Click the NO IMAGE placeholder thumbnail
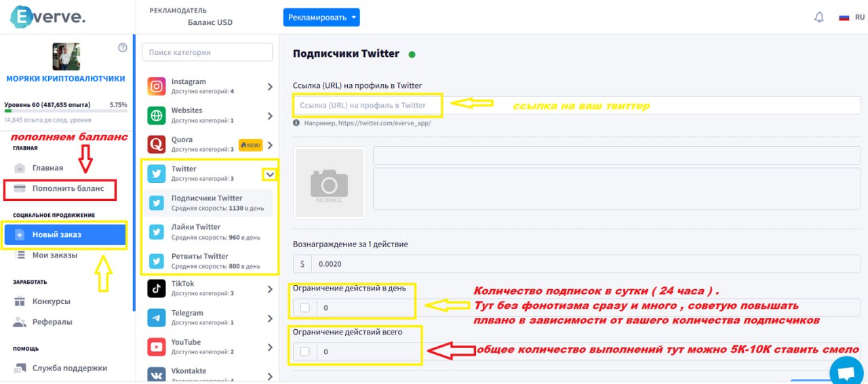The height and width of the screenshot is (384, 868). [330, 183]
